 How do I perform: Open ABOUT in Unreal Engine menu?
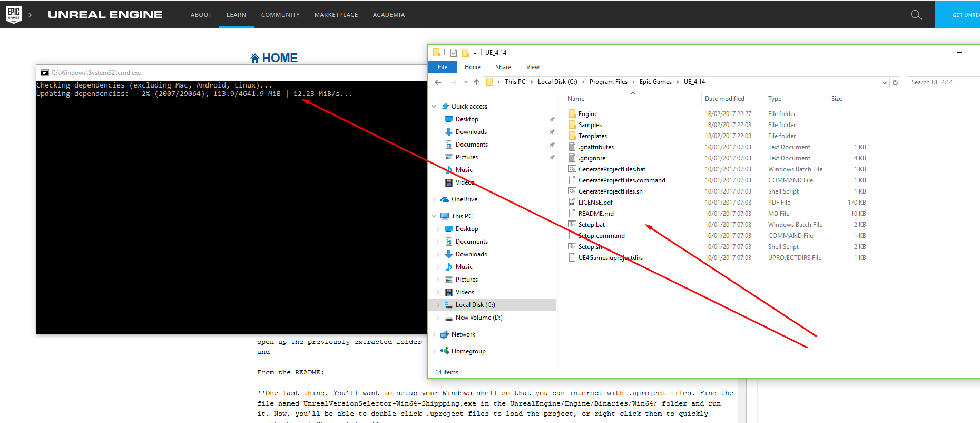(201, 15)
